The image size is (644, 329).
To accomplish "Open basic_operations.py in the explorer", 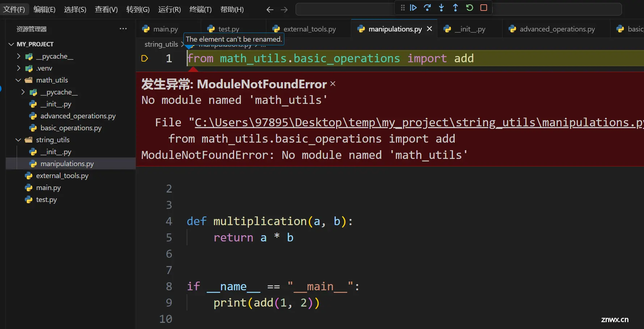I will (71, 128).
